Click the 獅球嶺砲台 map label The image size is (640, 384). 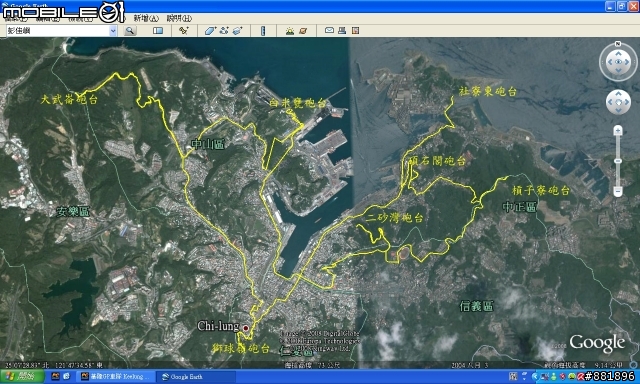[241, 348]
